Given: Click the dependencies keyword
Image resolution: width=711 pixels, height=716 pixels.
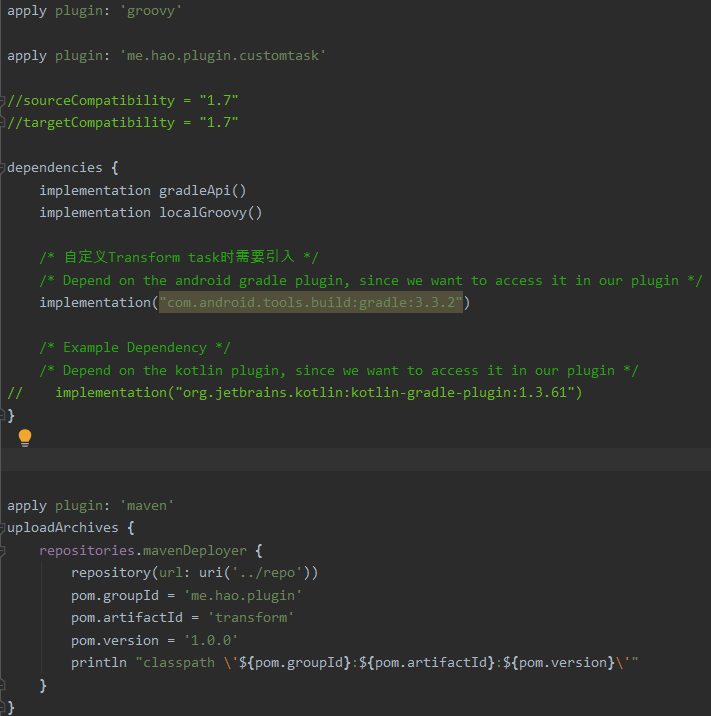Looking at the screenshot, I should 55,168.
